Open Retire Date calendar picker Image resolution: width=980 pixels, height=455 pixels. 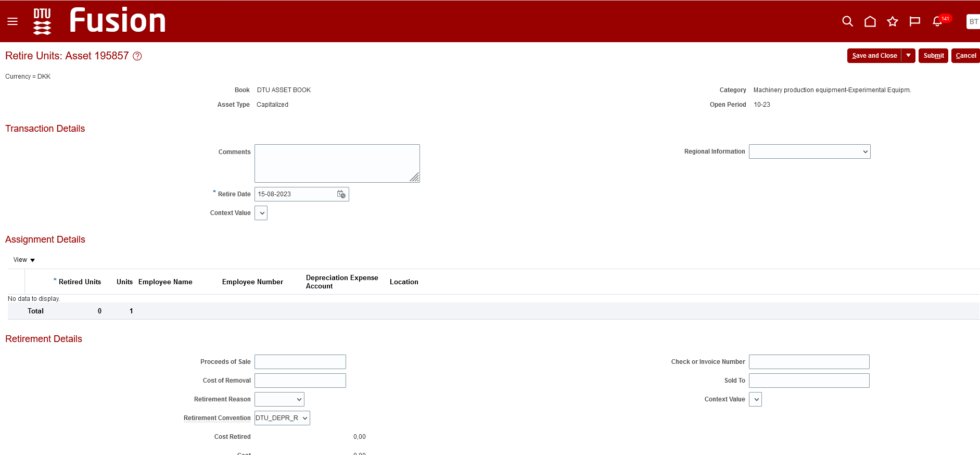(341, 194)
